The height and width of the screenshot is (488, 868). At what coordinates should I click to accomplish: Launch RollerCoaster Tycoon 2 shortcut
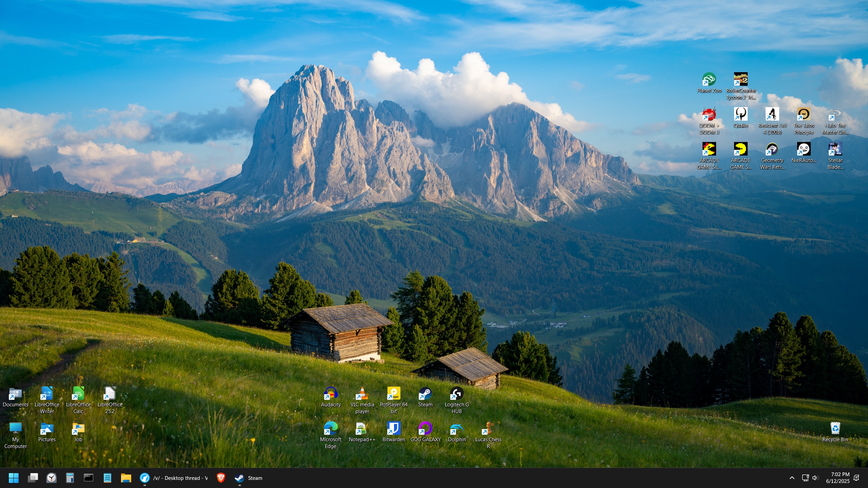[x=741, y=86]
